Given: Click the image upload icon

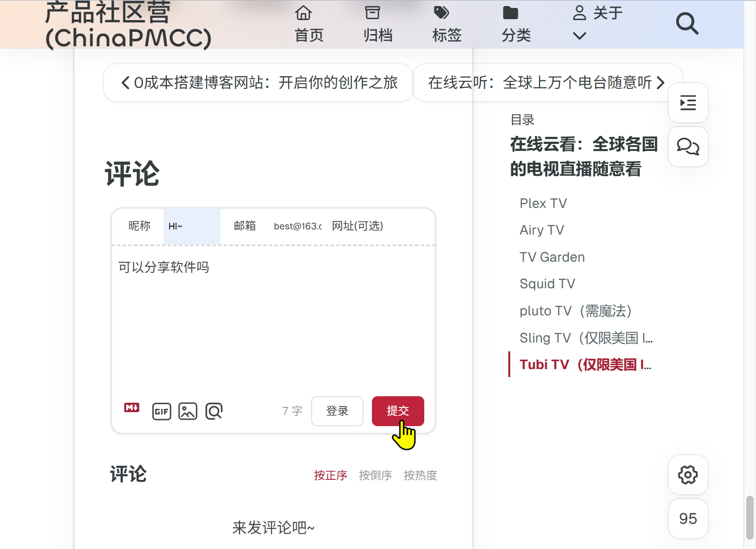Looking at the screenshot, I should click(x=188, y=411).
